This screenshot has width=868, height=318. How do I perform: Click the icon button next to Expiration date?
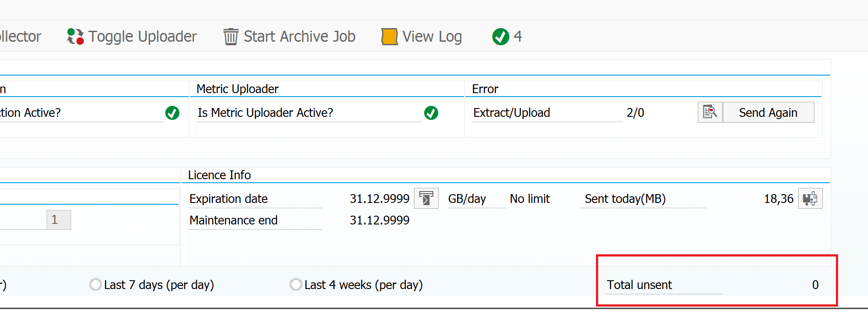[x=426, y=199]
